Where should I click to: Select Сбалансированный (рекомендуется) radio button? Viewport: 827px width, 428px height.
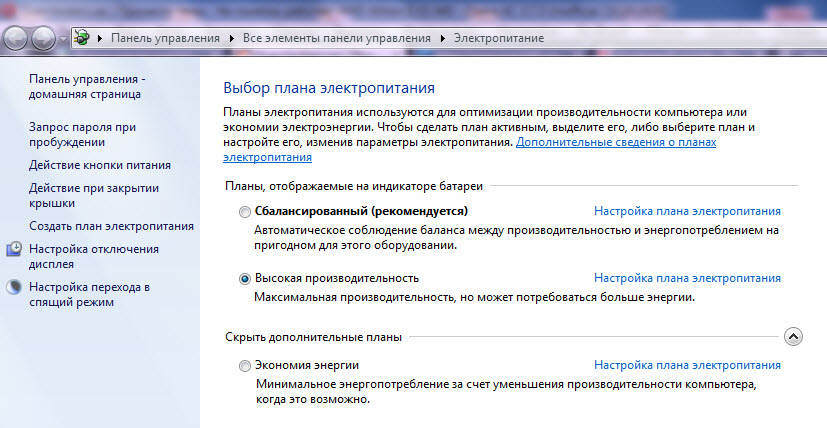pyautogui.click(x=245, y=212)
